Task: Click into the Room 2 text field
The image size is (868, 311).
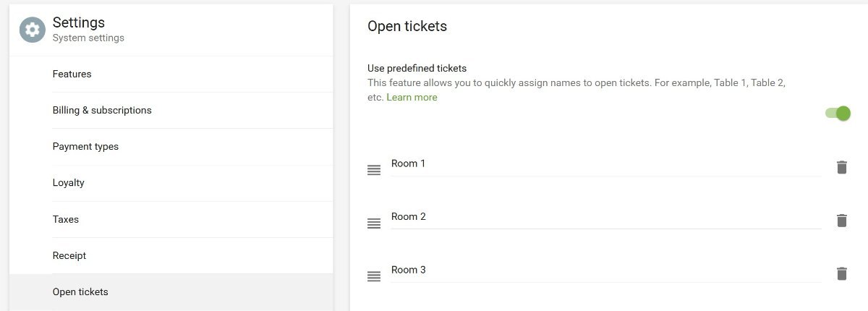Action: [x=605, y=217]
